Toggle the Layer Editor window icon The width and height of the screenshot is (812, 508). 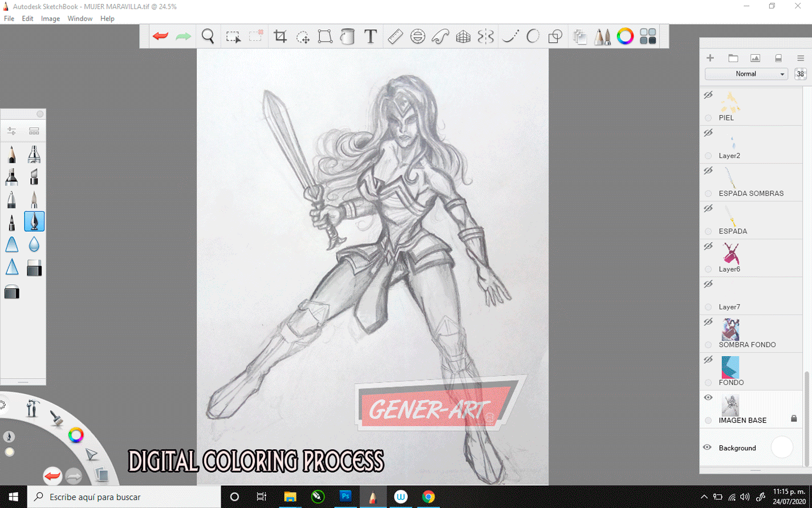tap(580, 37)
